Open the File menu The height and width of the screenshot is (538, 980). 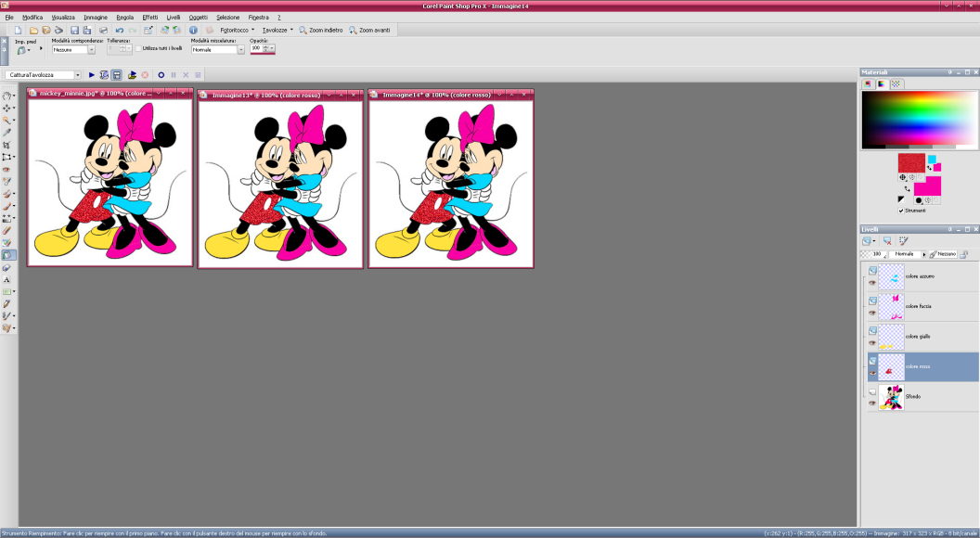pos(8,18)
